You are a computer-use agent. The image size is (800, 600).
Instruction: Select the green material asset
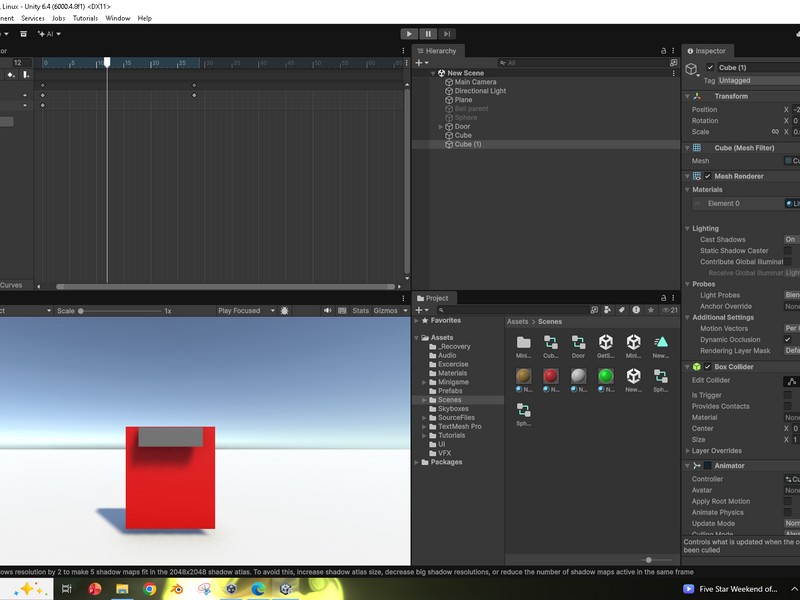click(x=606, y=381)
